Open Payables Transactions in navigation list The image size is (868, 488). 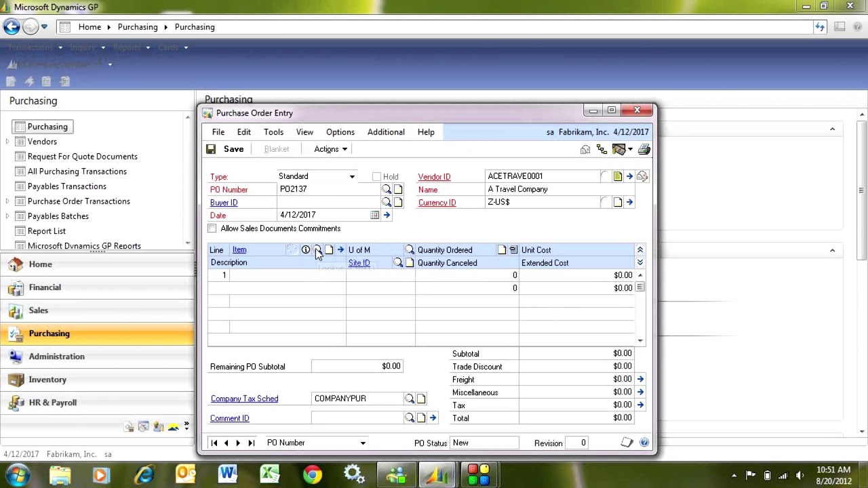[x=67, y=186]
